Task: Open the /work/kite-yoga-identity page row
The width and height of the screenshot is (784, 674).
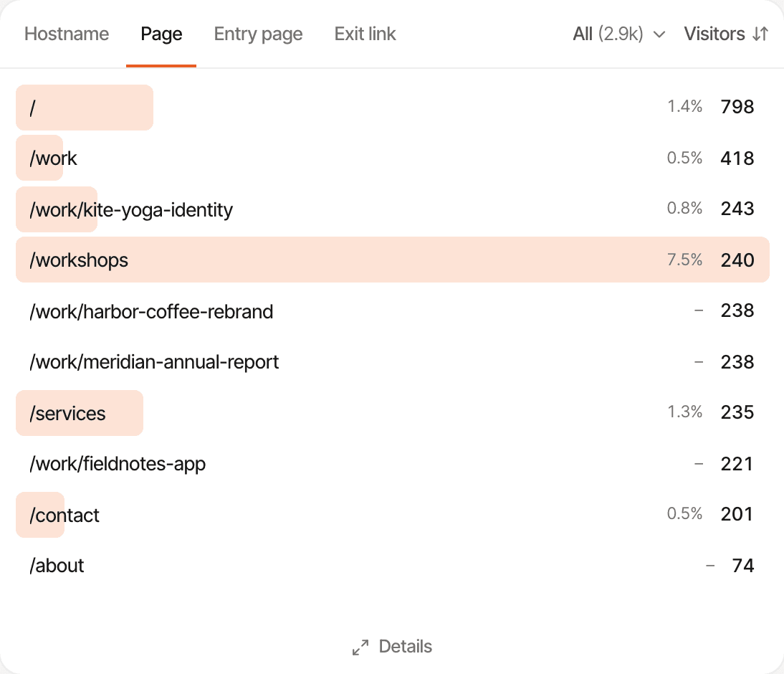Action: coord(392,209)
